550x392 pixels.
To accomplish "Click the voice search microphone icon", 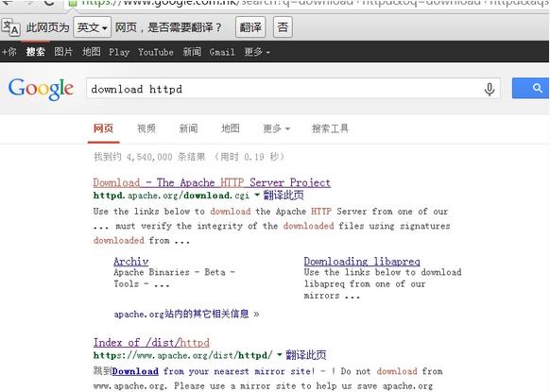I will pos(490,89).
